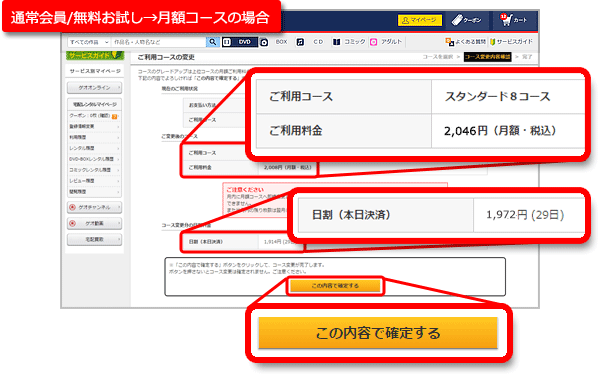Open the よくある質問 link

tap(466, 42)
